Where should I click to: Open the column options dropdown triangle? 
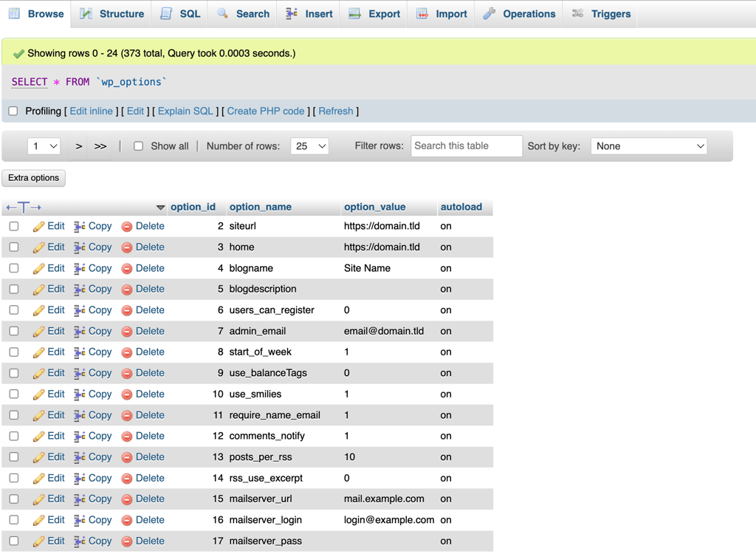coord(160,208)
